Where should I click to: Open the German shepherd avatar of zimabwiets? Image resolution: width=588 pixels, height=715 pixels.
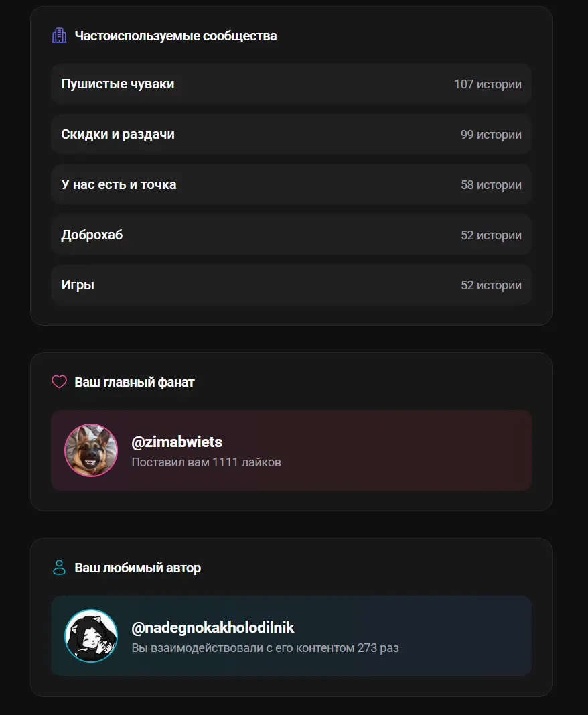(x=91, y=450)
